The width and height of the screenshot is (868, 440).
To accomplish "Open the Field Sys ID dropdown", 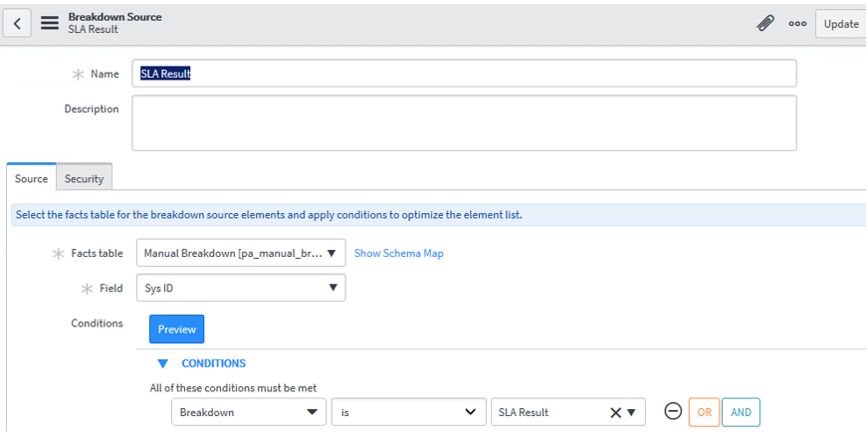I will pos(240,289).
